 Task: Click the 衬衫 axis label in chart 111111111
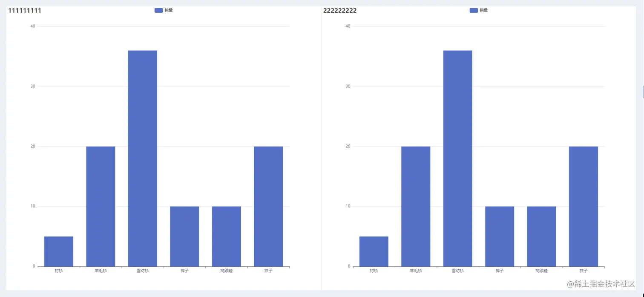(x=59, y=271)
